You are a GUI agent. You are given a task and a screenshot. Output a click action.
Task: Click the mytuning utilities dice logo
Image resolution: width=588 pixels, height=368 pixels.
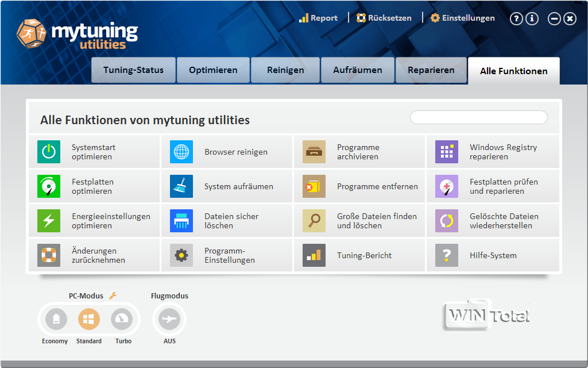pyautogui.click(x=31, y=34)
